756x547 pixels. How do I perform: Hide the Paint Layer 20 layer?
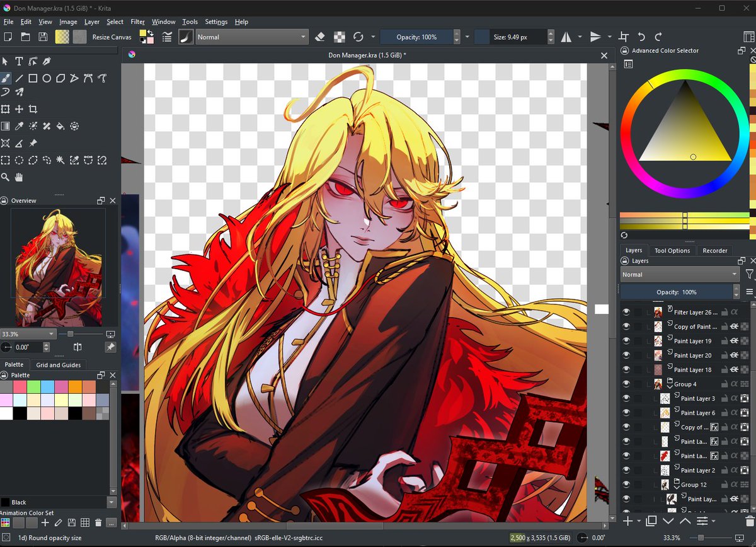tap(626, 355)
